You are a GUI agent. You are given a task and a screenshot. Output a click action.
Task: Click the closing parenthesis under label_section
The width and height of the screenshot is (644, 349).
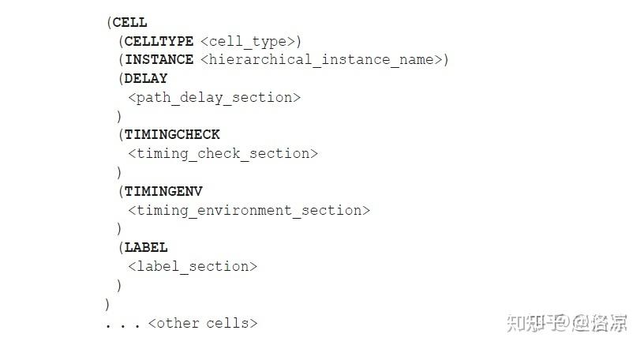tap(119, 285)
